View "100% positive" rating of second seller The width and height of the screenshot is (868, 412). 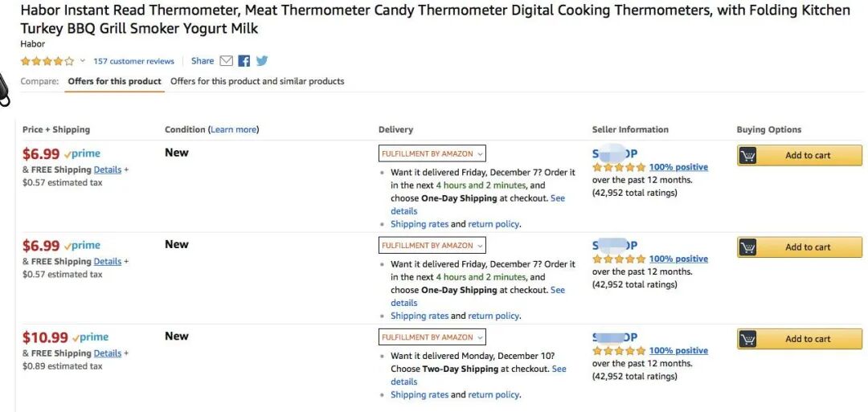(678, 259)
